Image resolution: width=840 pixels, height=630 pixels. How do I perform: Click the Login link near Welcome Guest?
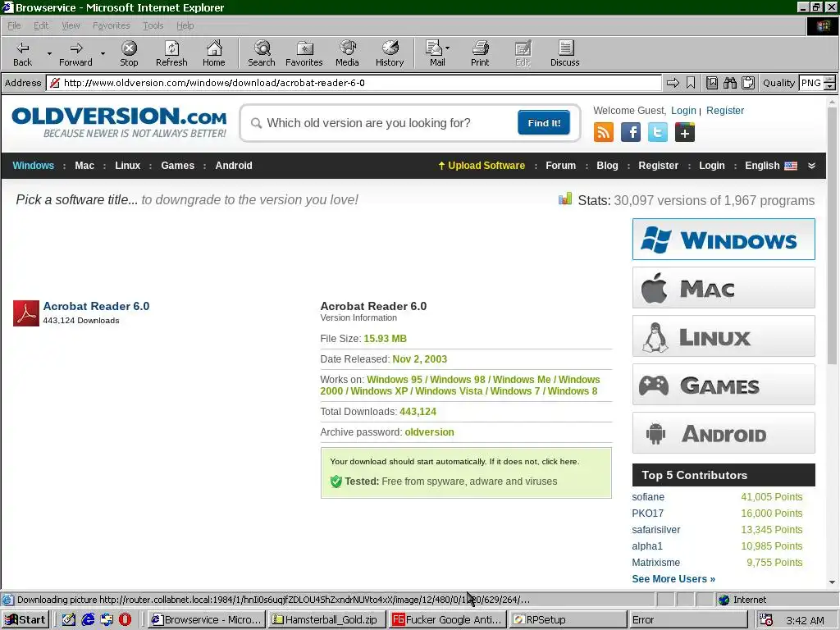(x=683, y=111)
